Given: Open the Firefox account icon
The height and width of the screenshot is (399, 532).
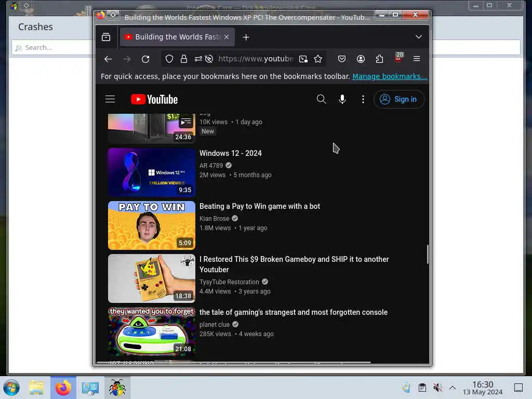Looking at the screenshot, I should [x=361, y=59].
